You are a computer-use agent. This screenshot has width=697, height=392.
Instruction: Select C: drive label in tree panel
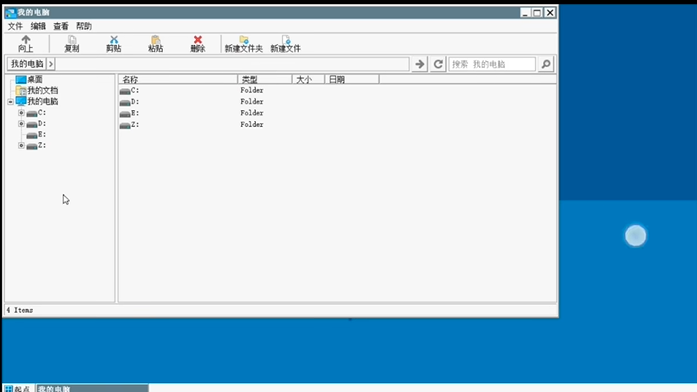(x=42, y=113)
